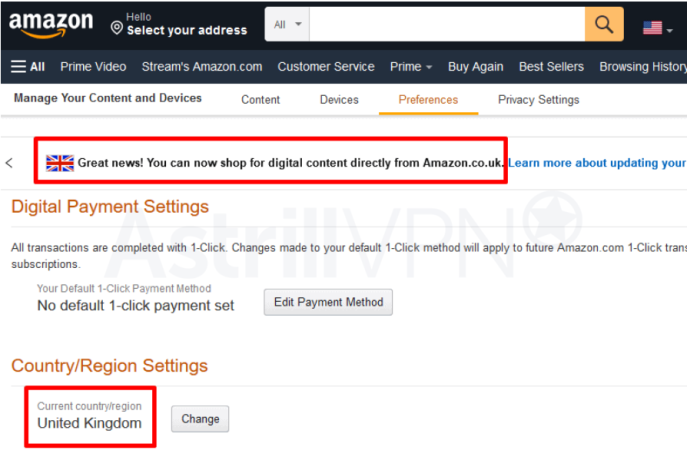The image size is (687, 470).
Task: Open Buy Again page
Action: click(x=475, y=67)
